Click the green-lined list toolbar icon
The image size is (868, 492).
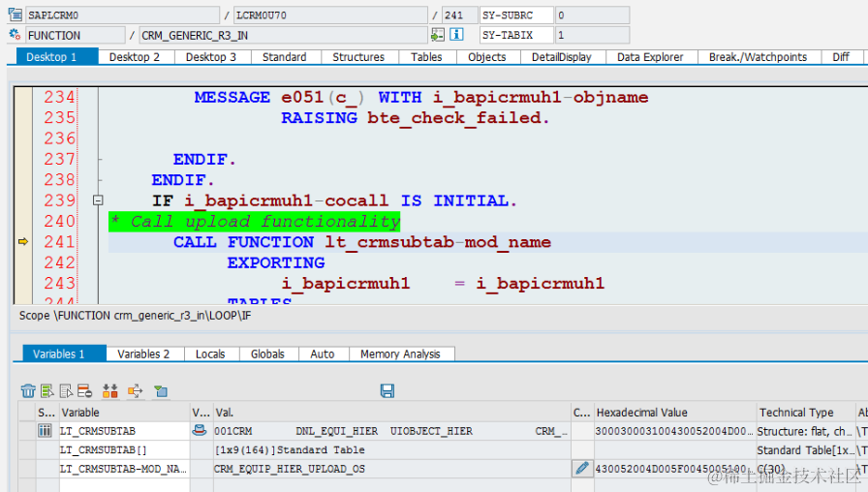click(47, 391)
